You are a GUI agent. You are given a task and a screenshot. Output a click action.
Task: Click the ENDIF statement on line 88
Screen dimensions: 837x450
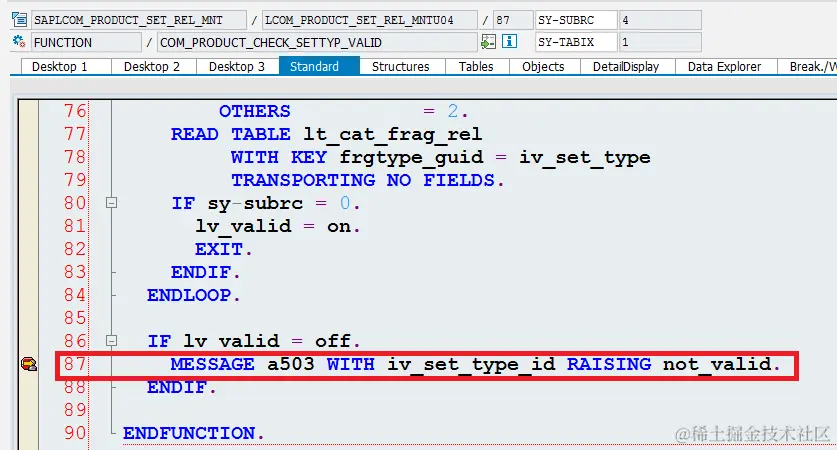pyautogui.click(x=177, y=387)
